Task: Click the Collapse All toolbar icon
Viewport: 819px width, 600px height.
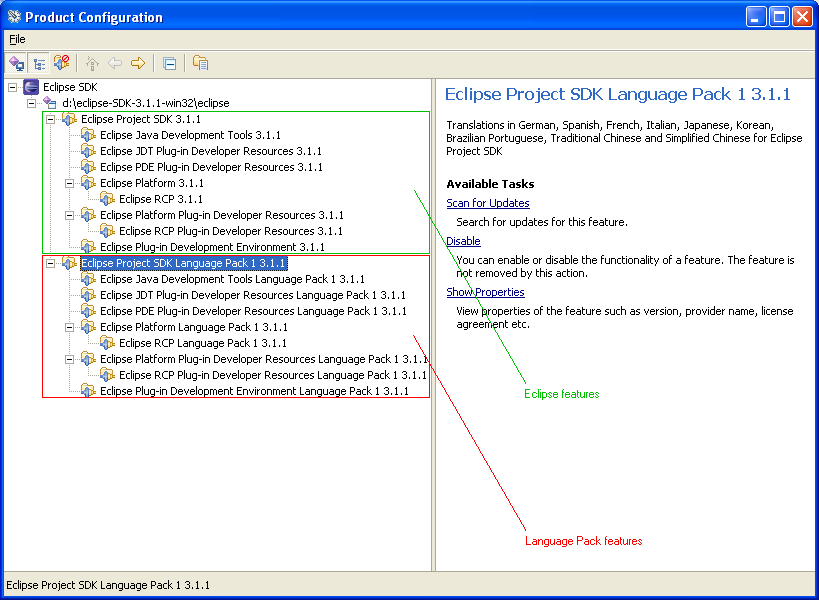Action: (x=169, y=63)
